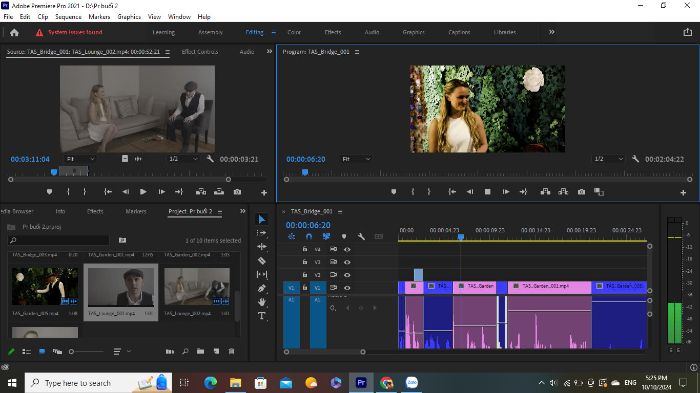Screen dimensions: 700x393
Task: Open timeline display settings wrench
Action: (361, 236)
